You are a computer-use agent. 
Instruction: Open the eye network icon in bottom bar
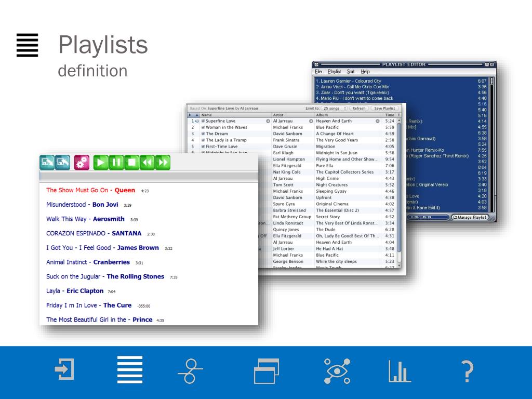coord(337,371)
